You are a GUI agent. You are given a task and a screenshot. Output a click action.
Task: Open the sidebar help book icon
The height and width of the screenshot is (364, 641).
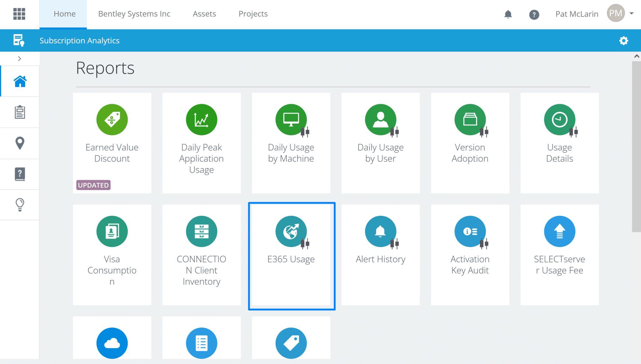click(20, 174)
